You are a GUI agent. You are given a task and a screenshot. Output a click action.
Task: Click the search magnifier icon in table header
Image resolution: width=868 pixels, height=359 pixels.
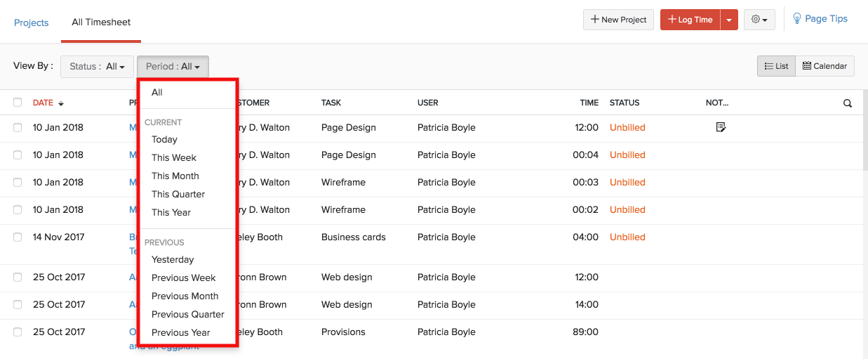(x=848, y=103)
